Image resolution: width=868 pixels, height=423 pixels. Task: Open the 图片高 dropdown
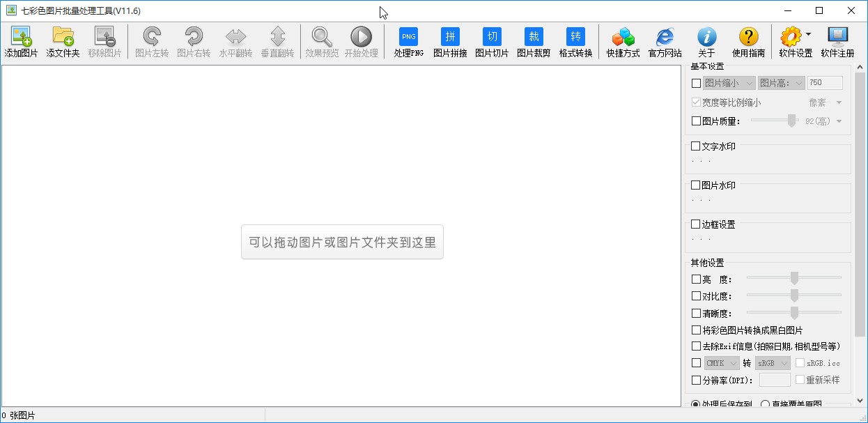[x=782, y=83]
